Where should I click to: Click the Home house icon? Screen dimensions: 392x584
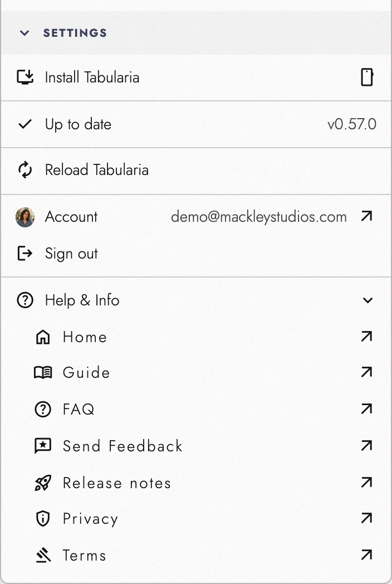point(43,337)
